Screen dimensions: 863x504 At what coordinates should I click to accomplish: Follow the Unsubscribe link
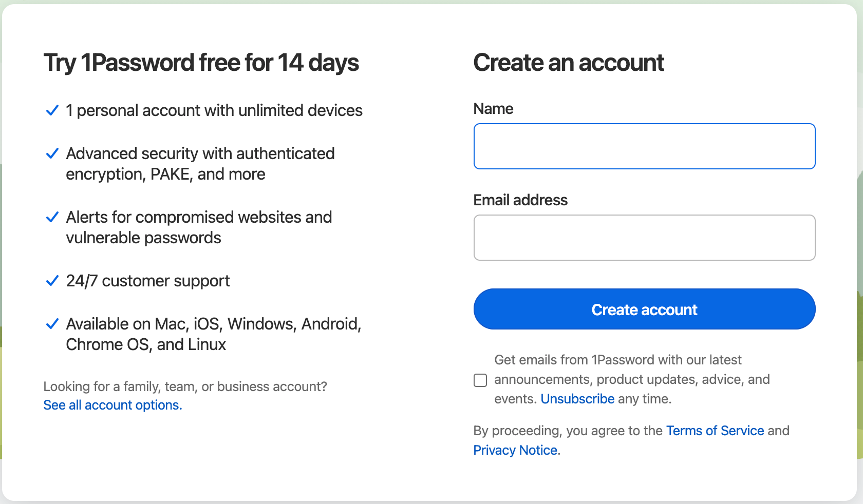point(577,399)
